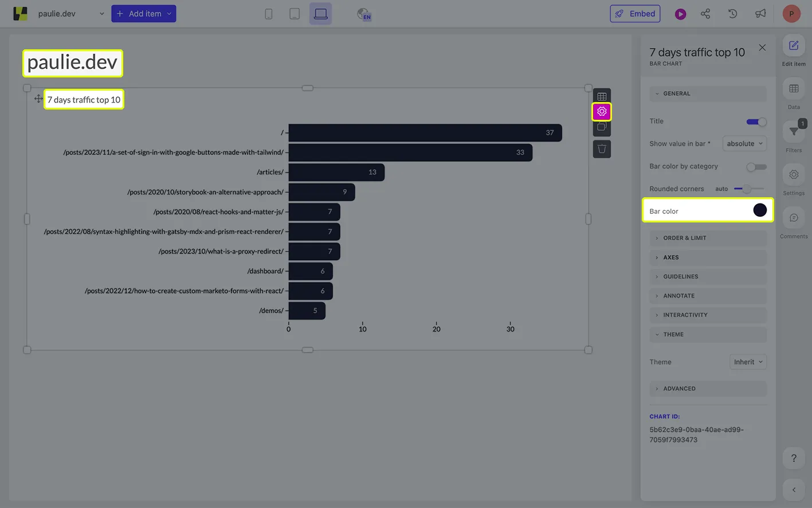Click the Rounded corners slider
This screenshot has height=508, width=812.
click(749, 189)
